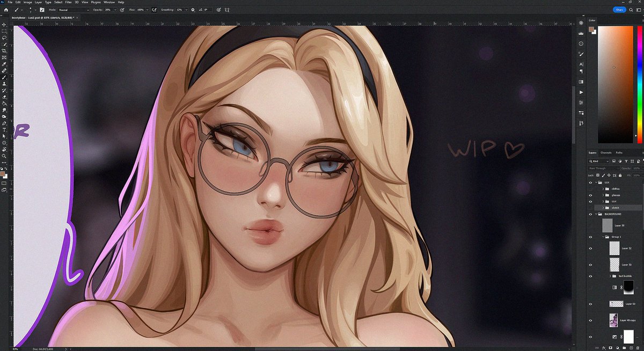Select the Crop tool
The height and width of the screenshot is (351, 644).
pyautogui.click(x=4, y=50)
